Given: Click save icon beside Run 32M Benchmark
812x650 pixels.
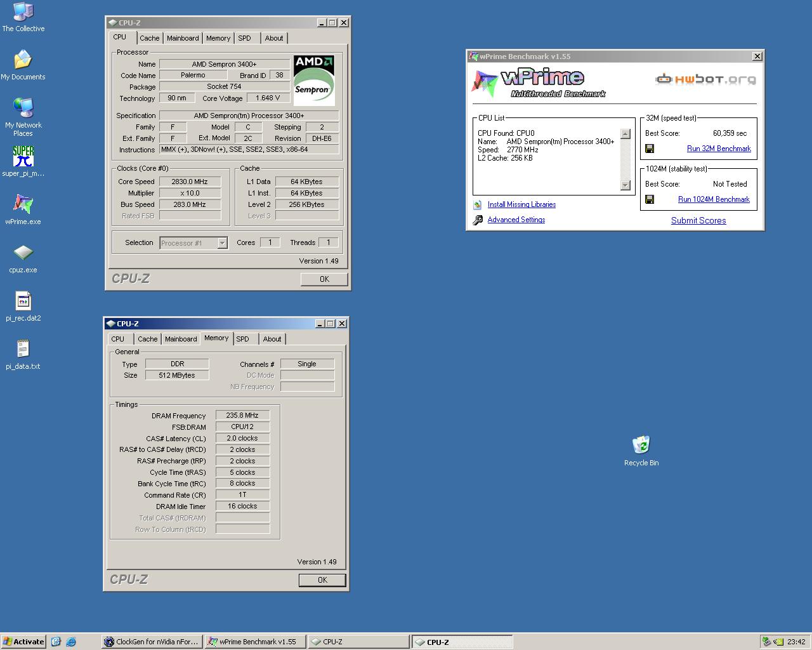Looking at the screenshot, I should (x=650, y=149).
